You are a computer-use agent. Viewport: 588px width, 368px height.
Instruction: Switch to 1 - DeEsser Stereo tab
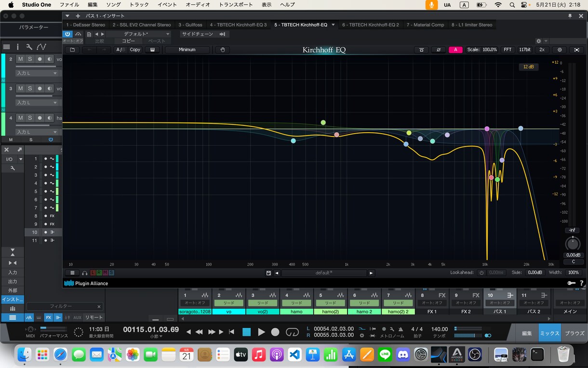(86, 25)
